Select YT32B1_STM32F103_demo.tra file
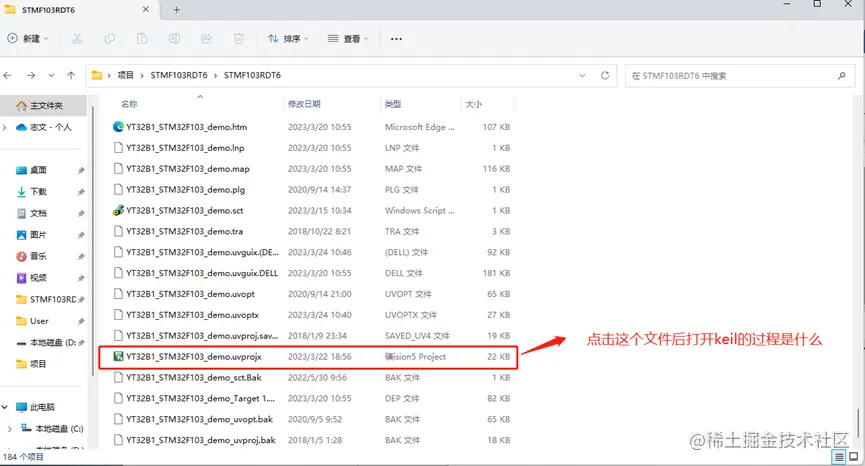 point(312,232)
